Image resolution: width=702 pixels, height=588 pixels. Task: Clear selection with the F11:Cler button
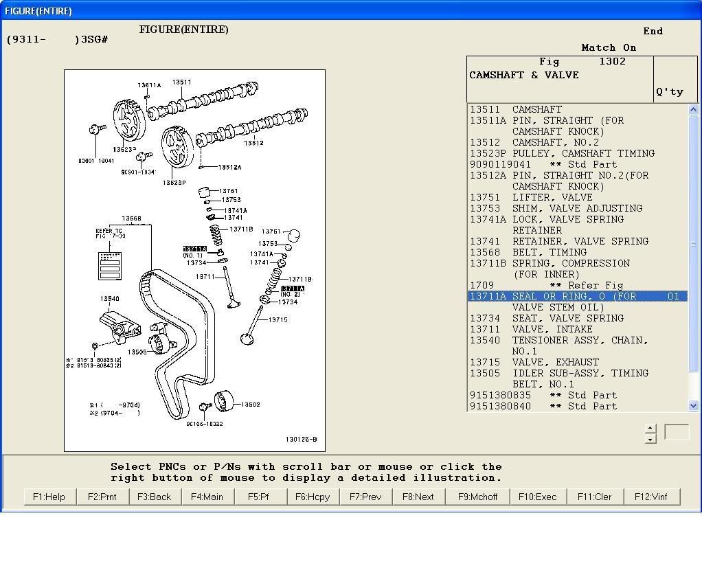click(x=595, y=497)
